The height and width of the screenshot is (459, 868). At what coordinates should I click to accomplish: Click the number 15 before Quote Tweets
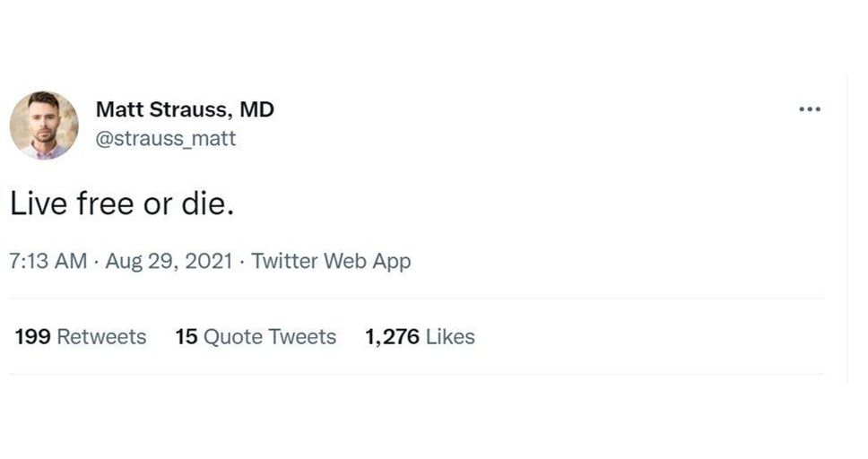click(186, 337)
